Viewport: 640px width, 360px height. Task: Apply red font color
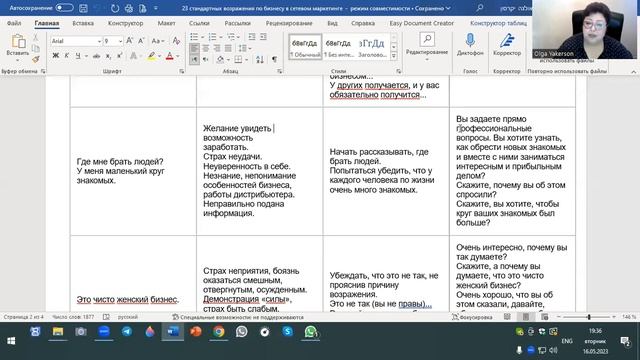[x=169, y=56]
